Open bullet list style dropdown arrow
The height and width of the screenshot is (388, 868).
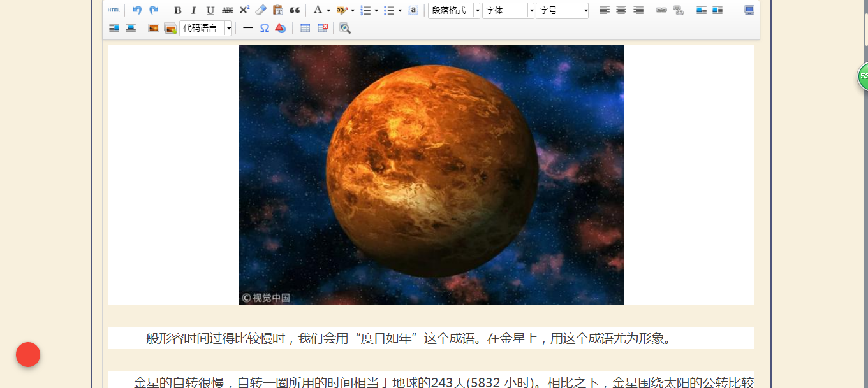[400, 10]
